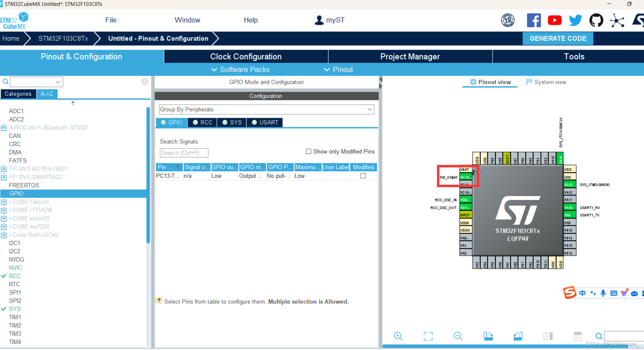Select the PC13-T... table row cell
Image resolution: width=644 pixels, height=350 pixels.
[169, 176]
